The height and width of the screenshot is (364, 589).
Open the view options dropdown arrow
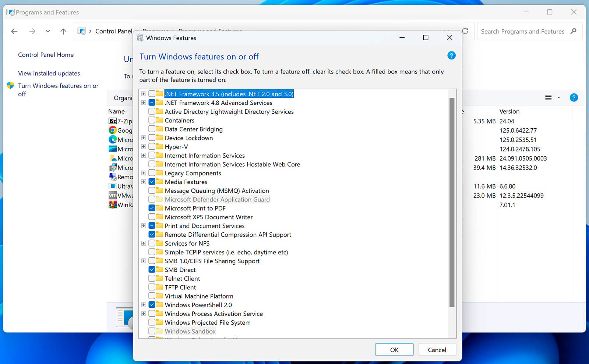pos(559,97)
